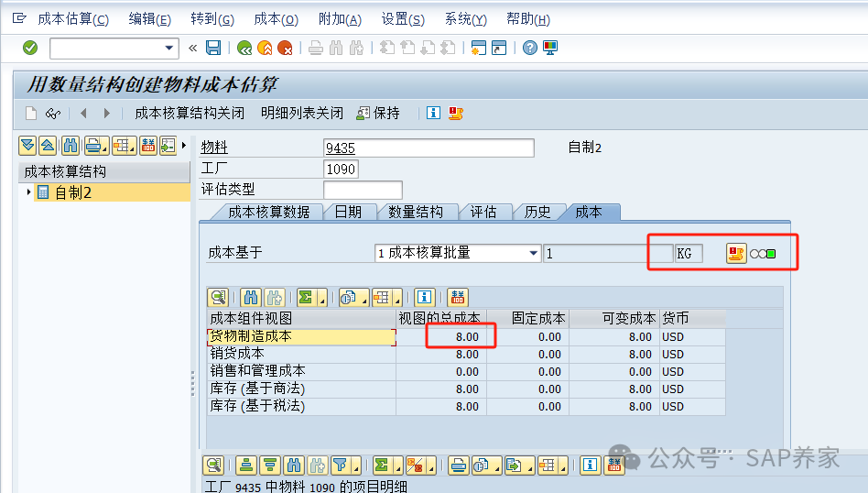Click the red Cancel icon
868x493 pixels.
285,49
